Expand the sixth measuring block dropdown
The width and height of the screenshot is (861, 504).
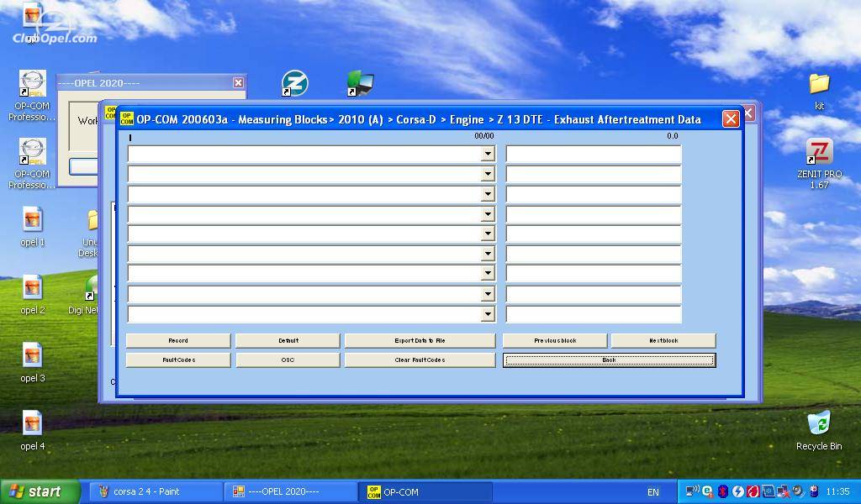[x=488, y=254]
